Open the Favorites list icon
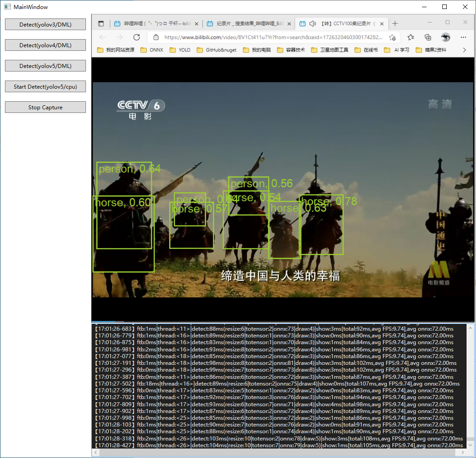This screenshot has height=458, width=476. pos(411,37)
